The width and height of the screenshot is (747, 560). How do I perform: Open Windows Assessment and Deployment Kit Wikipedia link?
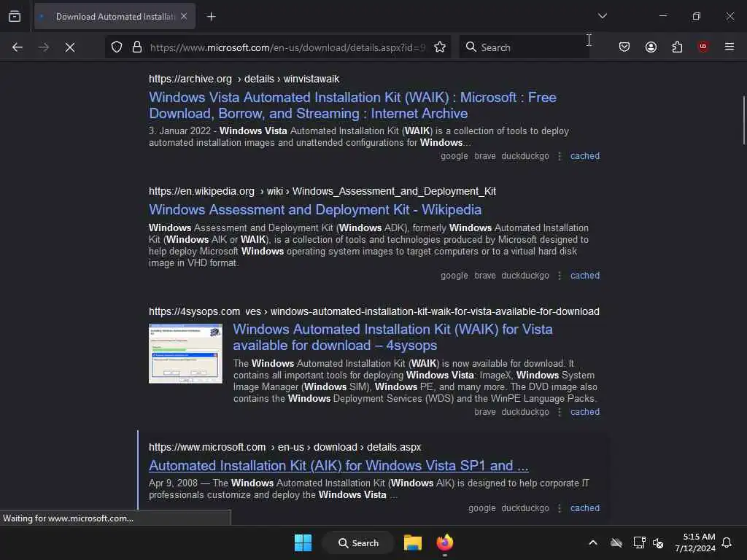tap(315, 209)
